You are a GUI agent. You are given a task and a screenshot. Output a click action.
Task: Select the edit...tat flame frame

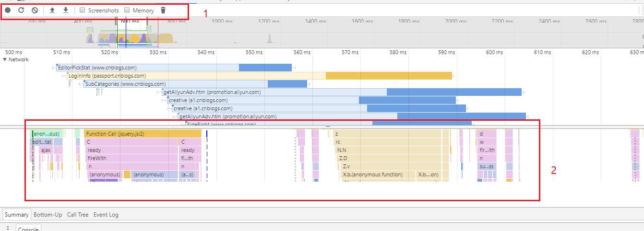coord(42,142)
